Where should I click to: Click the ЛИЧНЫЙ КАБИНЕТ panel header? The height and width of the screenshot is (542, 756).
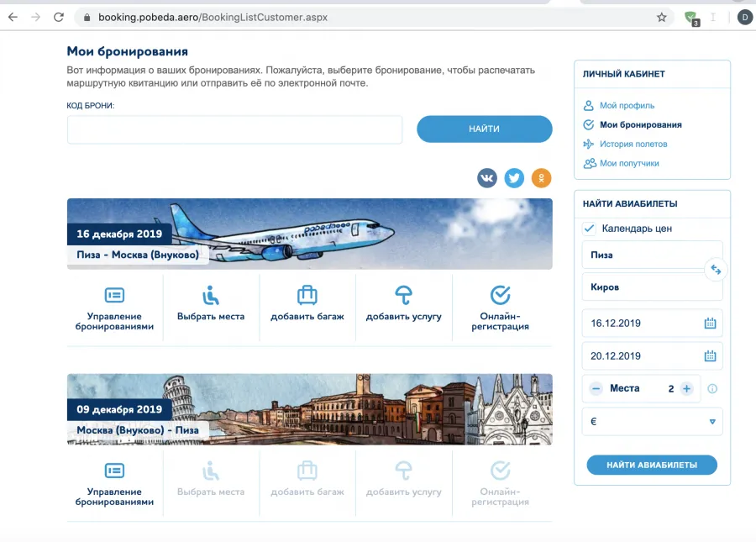click(x=624, y=74)
